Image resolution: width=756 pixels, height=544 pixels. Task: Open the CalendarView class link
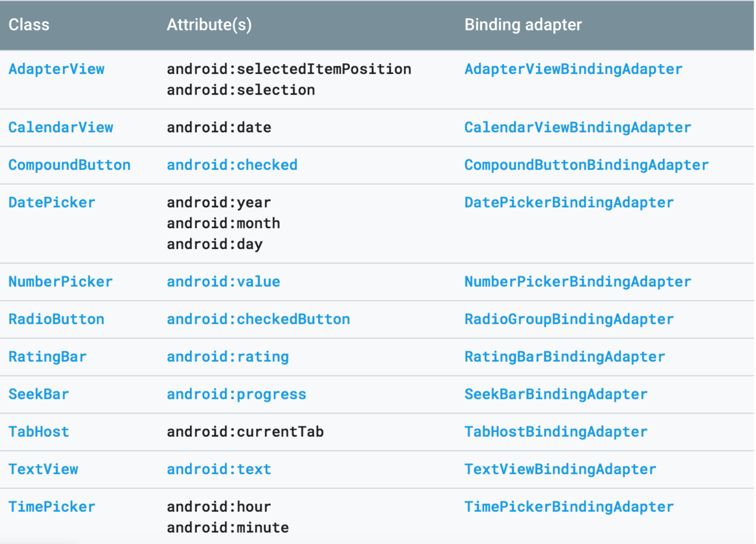point(61,127)
